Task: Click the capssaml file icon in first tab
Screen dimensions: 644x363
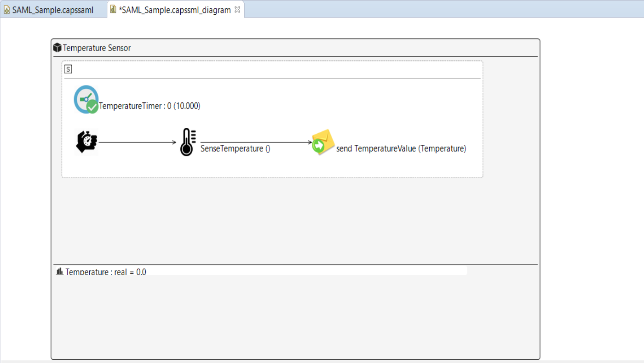Action: pyautogui.click(x=7, y=10)
